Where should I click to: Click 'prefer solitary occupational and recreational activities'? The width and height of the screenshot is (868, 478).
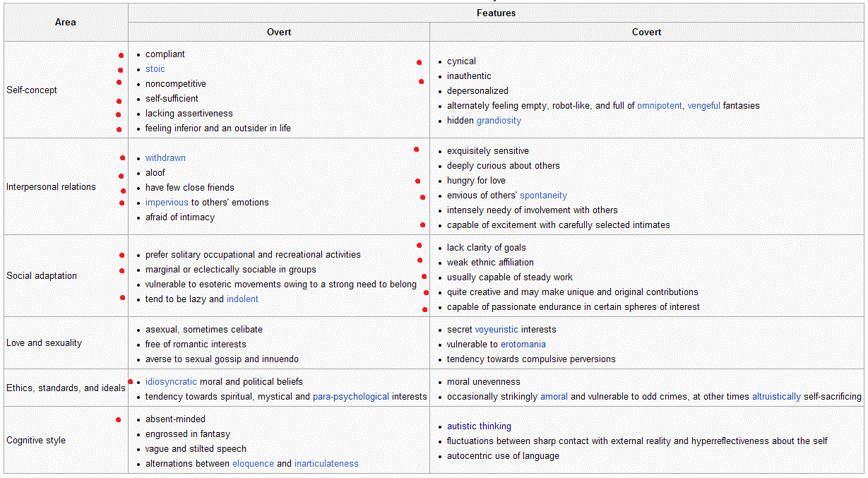point(253,255)
